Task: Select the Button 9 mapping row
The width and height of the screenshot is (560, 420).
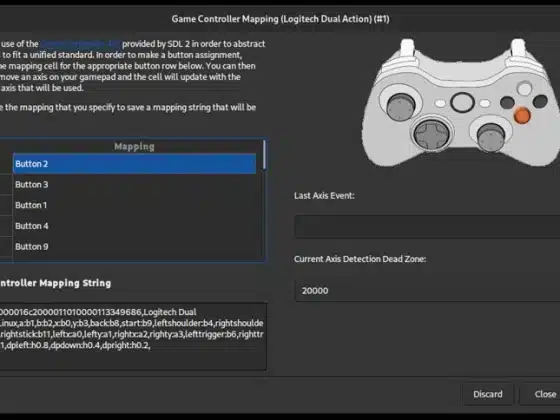Action: [x=134, y=247]
